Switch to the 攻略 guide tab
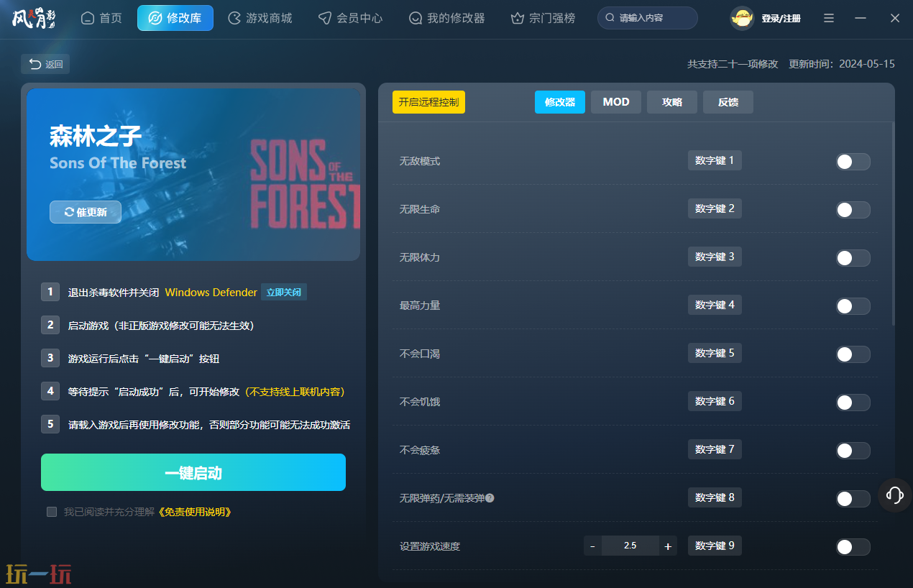Screen dimensions: 913x588 click(672, 102)
